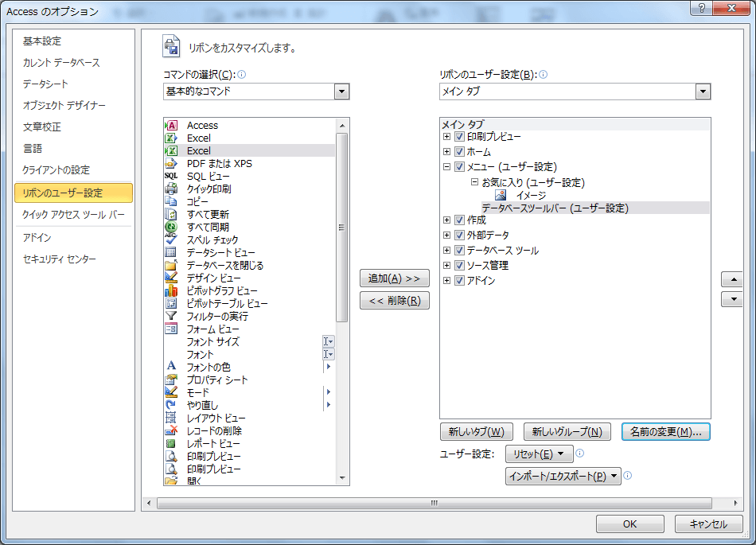Click the 名前の変更 button

point(666,432)
